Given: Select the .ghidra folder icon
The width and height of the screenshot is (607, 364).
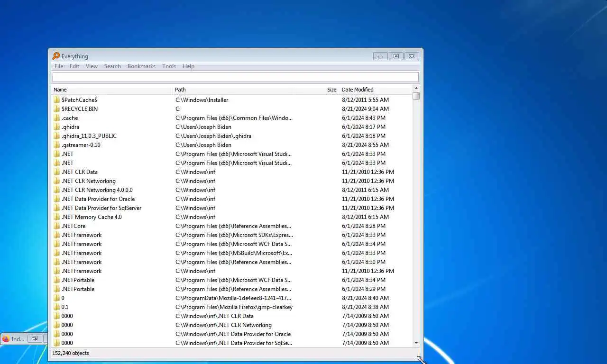Looking at the screenshot, I should tap(56, 127).
